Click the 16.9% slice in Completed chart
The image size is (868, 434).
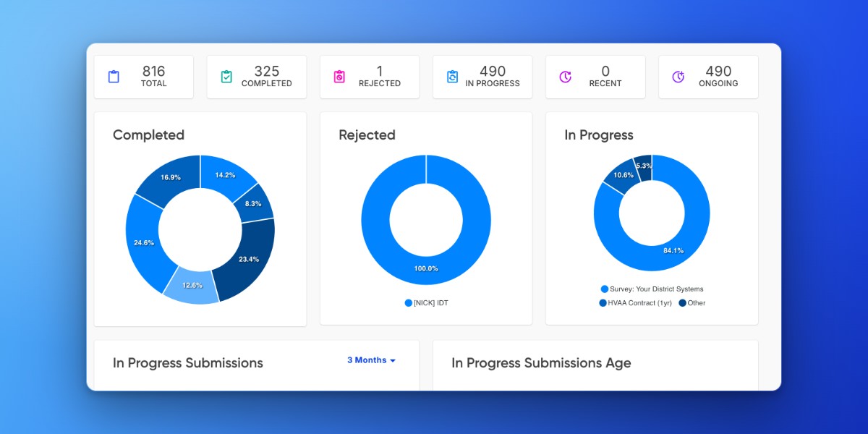tap(171, 177)
